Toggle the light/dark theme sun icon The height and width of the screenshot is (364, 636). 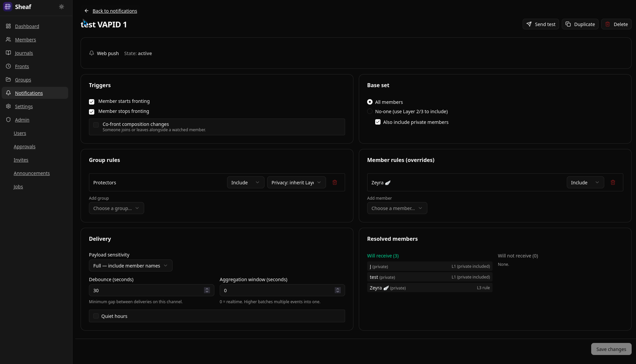[62, 7]
